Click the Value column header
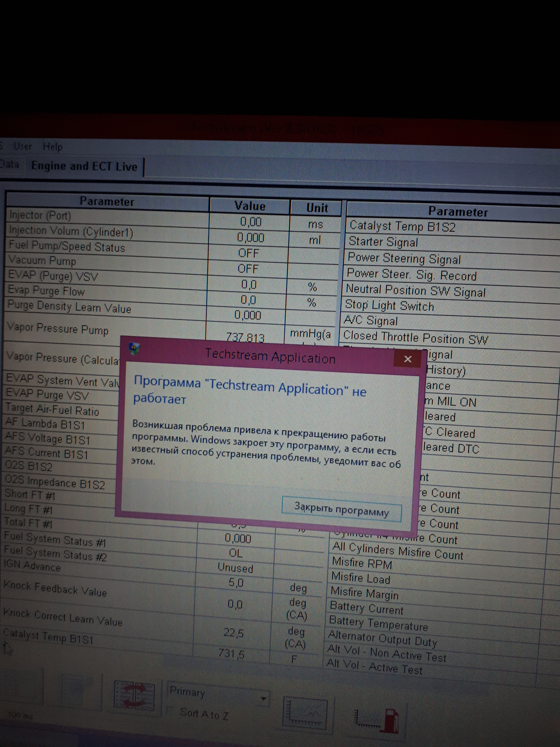560x747 pixels. click(x=250, y=206)
